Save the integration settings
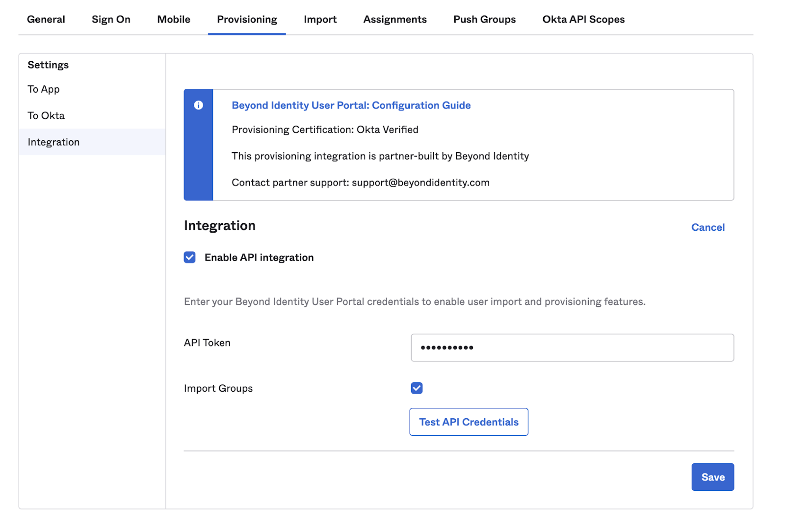This screenshot has height=532, width=785. click(x=712, y=477)
